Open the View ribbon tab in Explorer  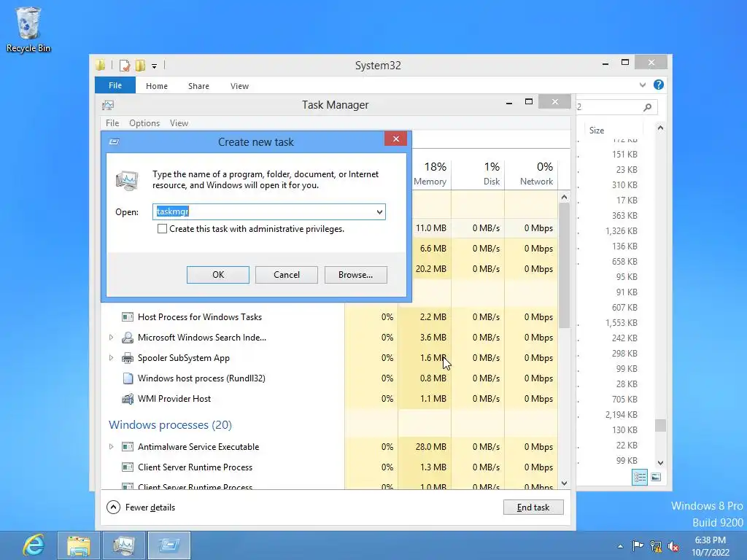point(239,86)
